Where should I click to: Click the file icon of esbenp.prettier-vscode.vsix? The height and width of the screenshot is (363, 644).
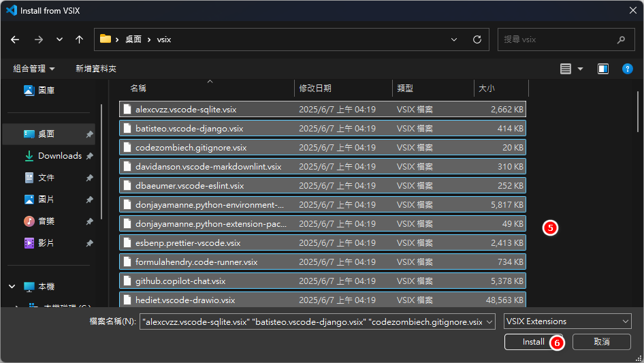127,243
